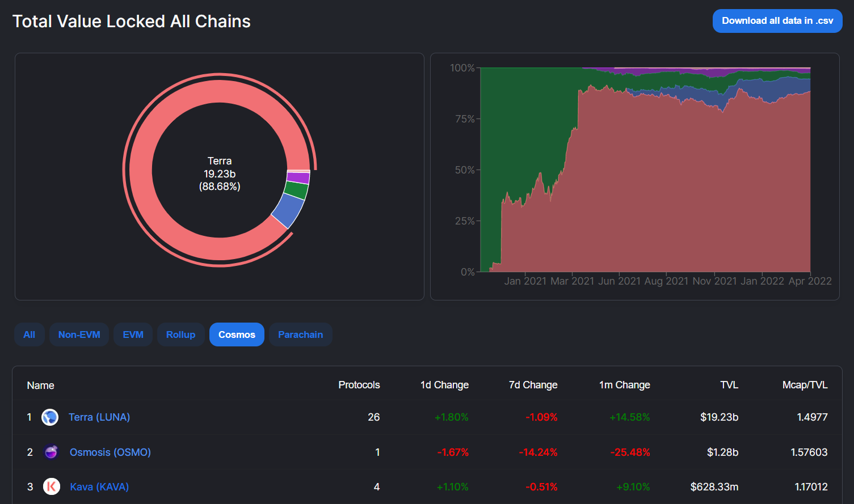
Task: Open the Kava (KAVA) chain link
Action: (99, 487)
